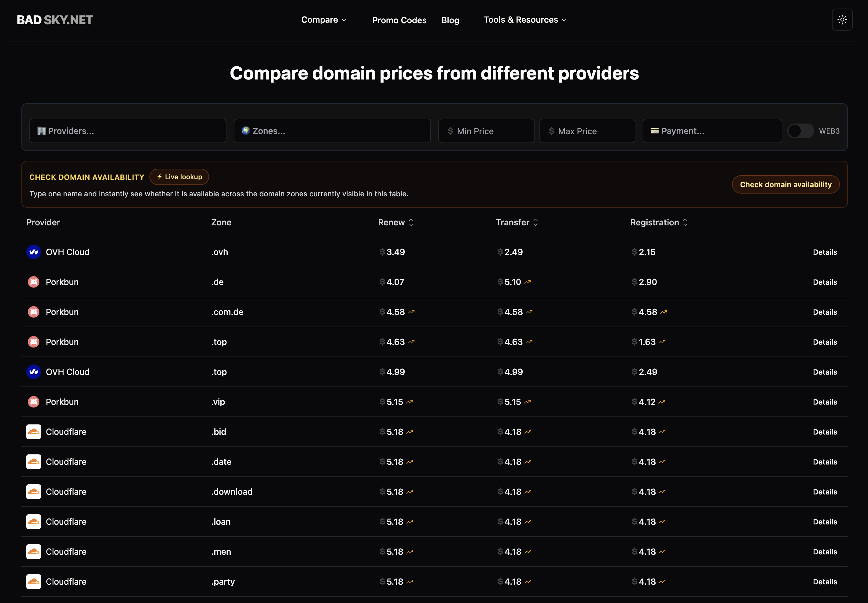The image size is (868, 603).
Task: Open Details for the Porkbun .vip row
Action: click(825, 402)
